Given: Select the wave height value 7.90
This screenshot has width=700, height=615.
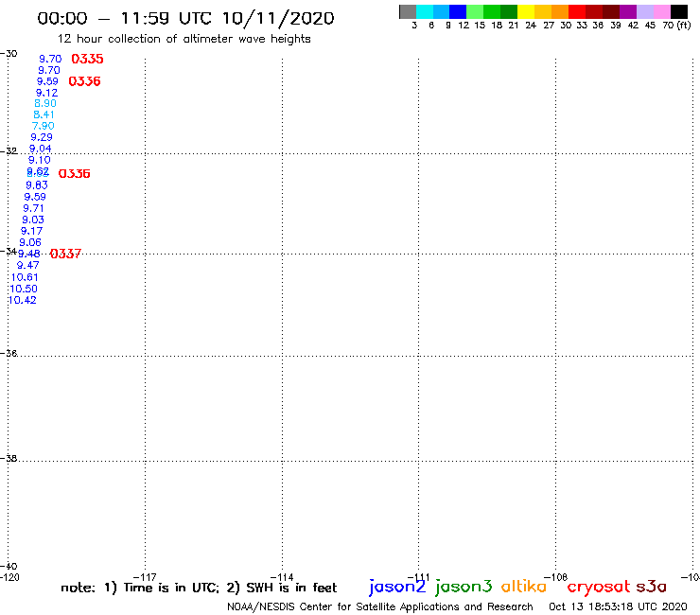Looking at the screenshot, I should pos(43,126).
